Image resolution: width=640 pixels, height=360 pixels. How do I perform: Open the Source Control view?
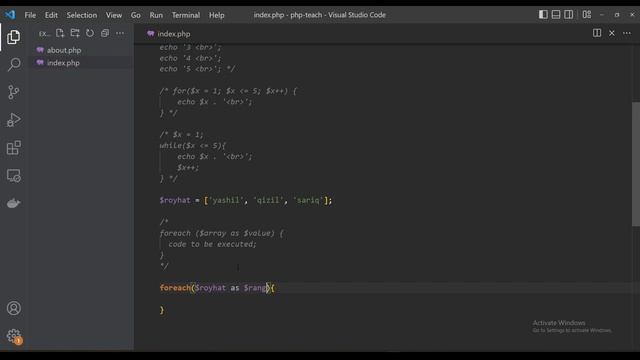point(13,92)
